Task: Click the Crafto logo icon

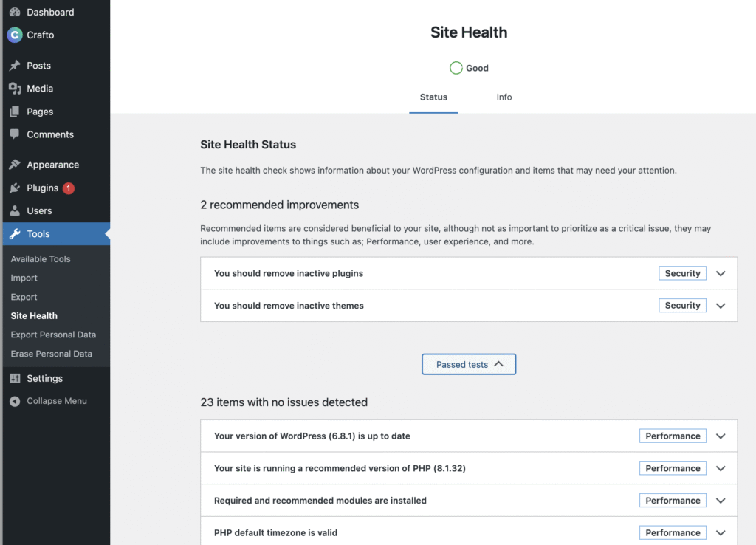Action: (x=15, y=35)
